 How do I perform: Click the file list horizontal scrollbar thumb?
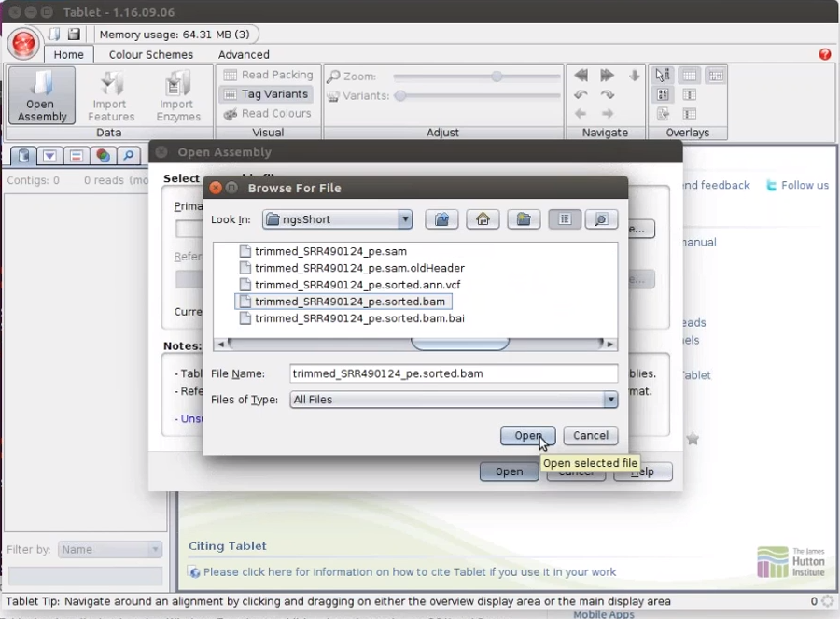[x=459, y=344]
